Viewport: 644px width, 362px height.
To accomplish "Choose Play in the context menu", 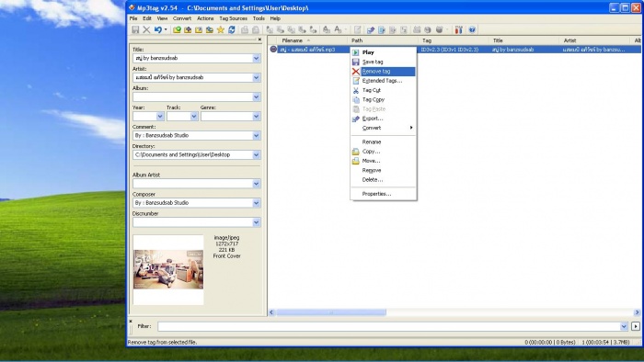I will [384, 52].
